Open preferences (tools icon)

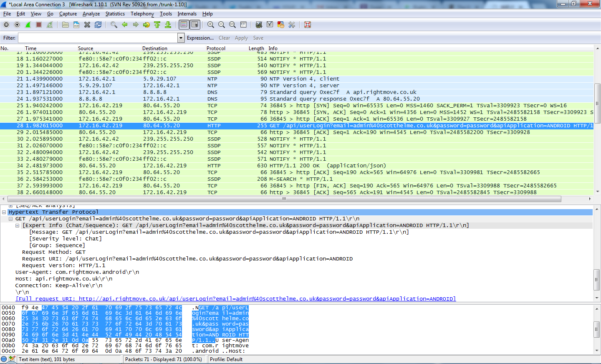292,25
